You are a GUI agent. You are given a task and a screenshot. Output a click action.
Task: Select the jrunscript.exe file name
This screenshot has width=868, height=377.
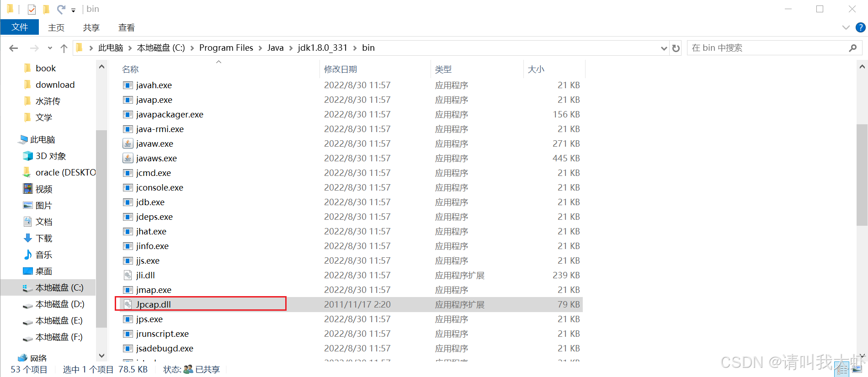point(162,334)
